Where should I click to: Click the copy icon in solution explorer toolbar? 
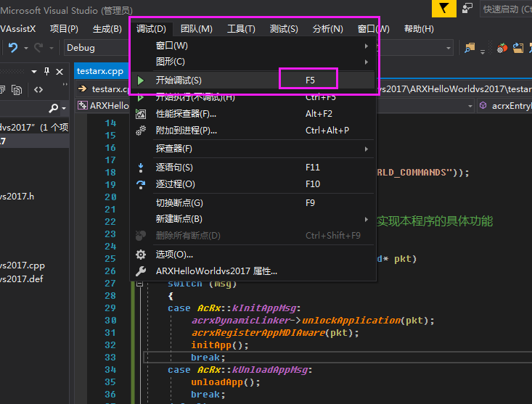[17, 90]
